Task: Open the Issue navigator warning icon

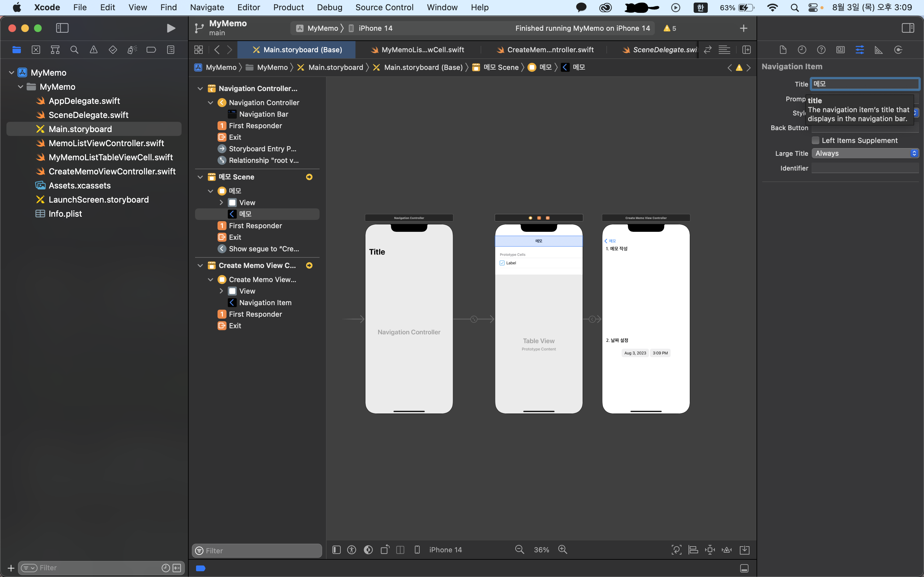Action: click(94, 50)
